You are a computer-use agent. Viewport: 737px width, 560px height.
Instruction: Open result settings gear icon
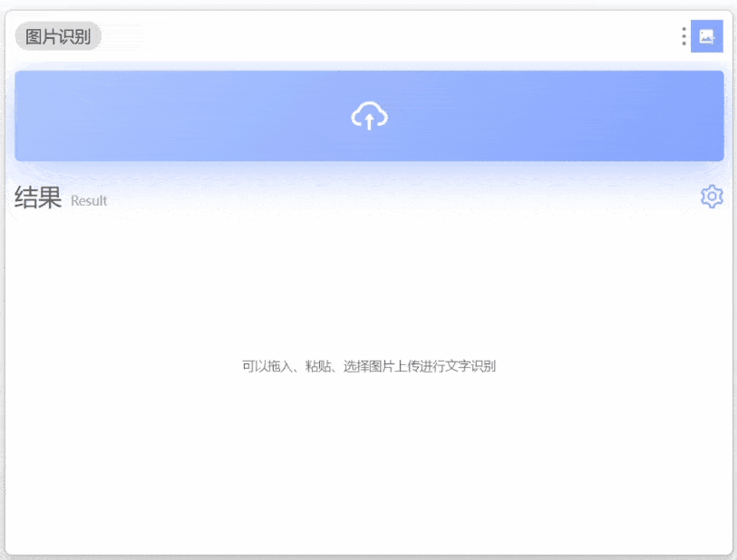coord(712,197)
